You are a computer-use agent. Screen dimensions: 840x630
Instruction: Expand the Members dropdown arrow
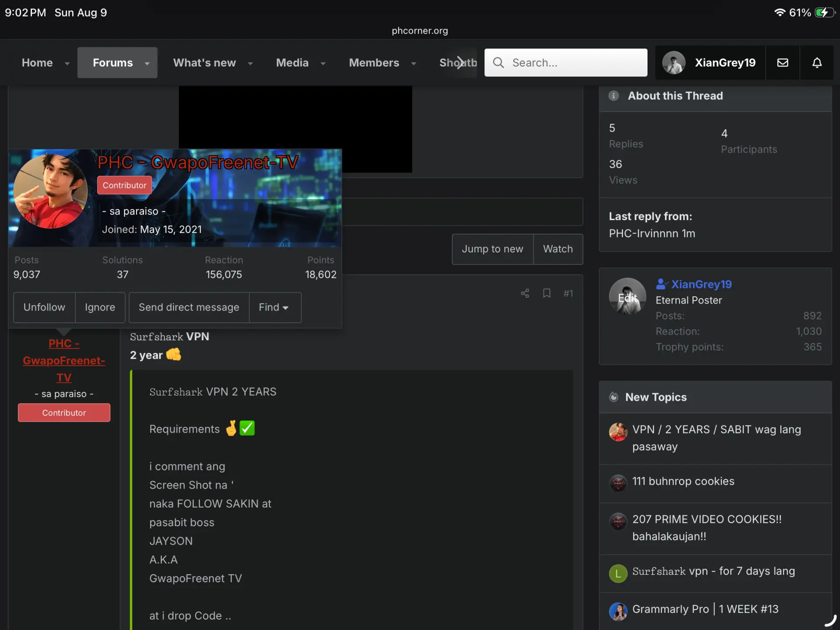(413, 63)
